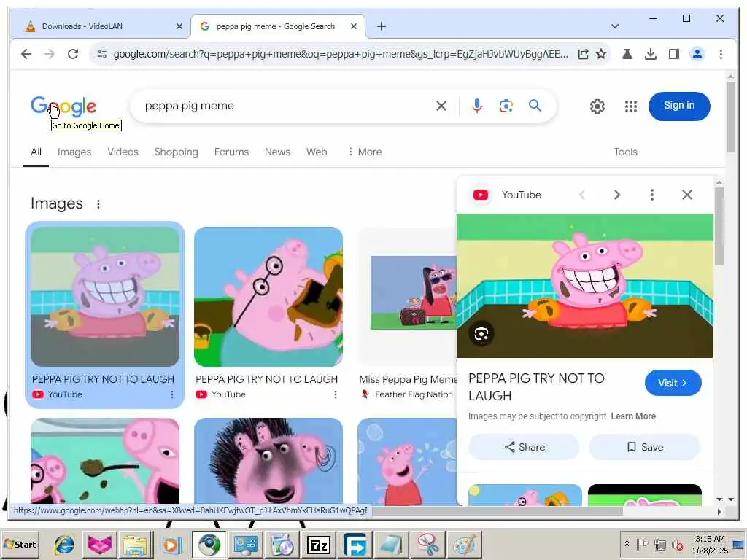
Task: Open site information icon in address bar
Action: coord(102,54)
